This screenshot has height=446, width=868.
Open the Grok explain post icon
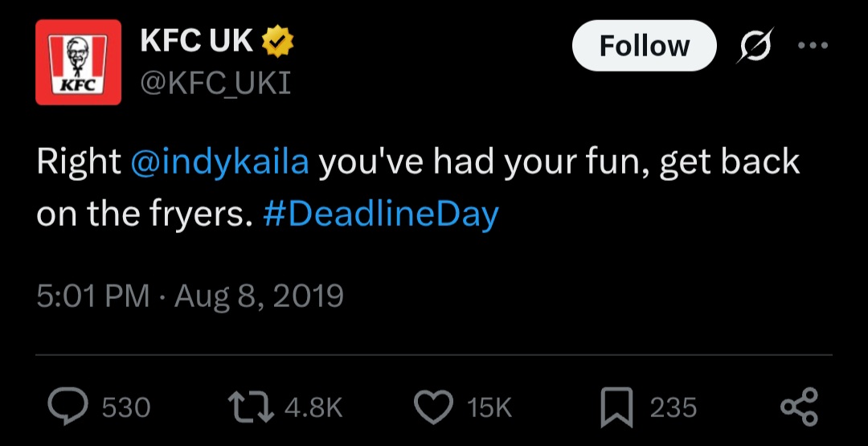tap(753, 45)
